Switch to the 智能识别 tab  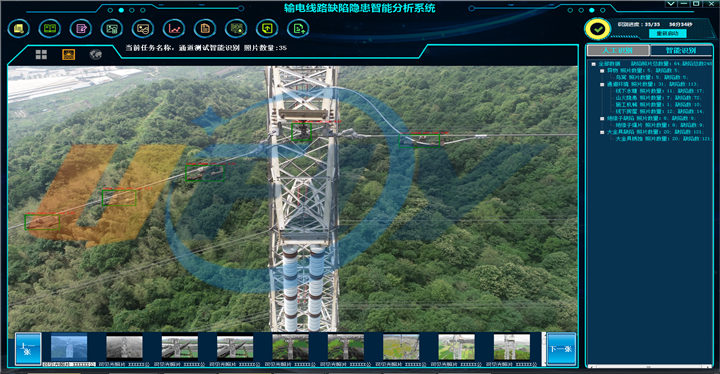click(x=681, y=50)
